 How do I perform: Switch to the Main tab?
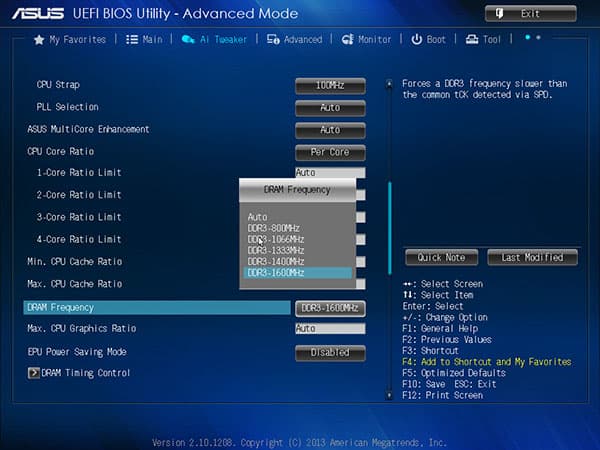(144, 39)
